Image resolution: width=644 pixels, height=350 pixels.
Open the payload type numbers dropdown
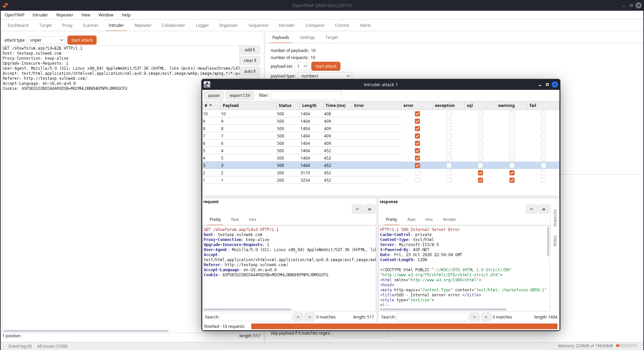coord(325,76)
